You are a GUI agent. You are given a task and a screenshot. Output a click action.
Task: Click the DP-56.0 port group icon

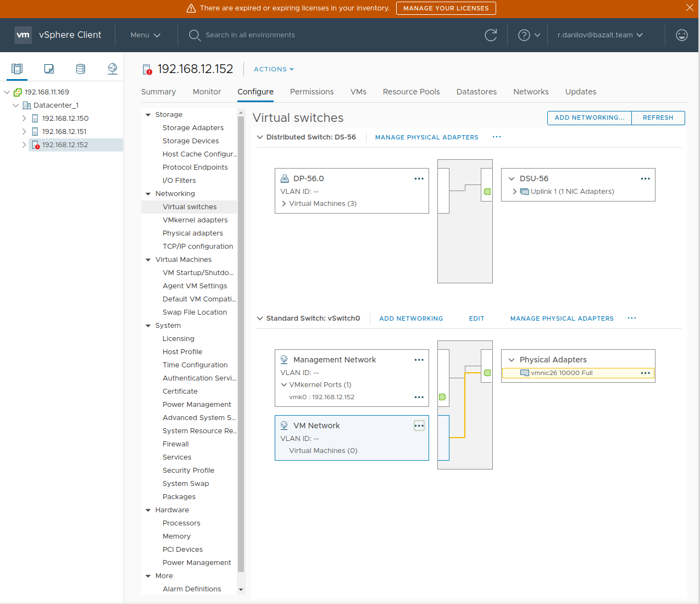click(285, 178)
